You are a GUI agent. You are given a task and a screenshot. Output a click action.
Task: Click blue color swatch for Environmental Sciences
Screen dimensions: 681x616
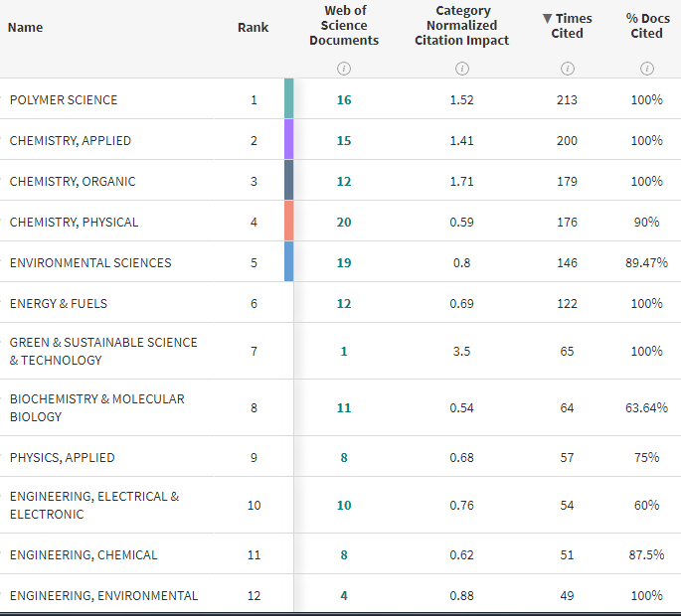click(288, 262)
